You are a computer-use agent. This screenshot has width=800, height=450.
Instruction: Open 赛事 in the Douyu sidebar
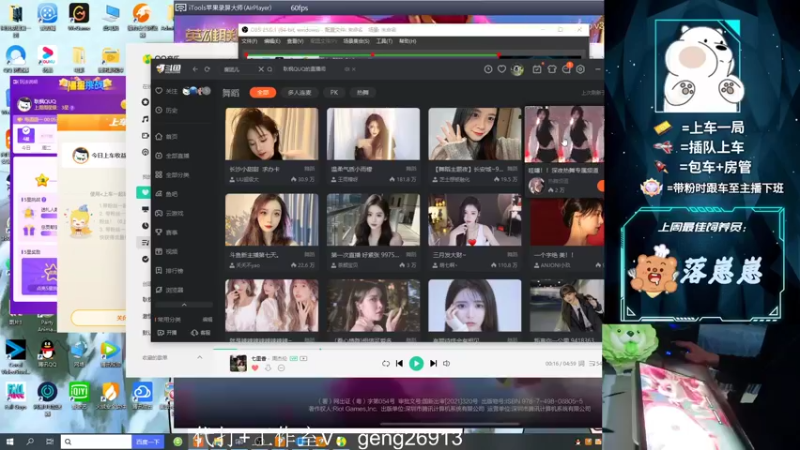[167, 232]
